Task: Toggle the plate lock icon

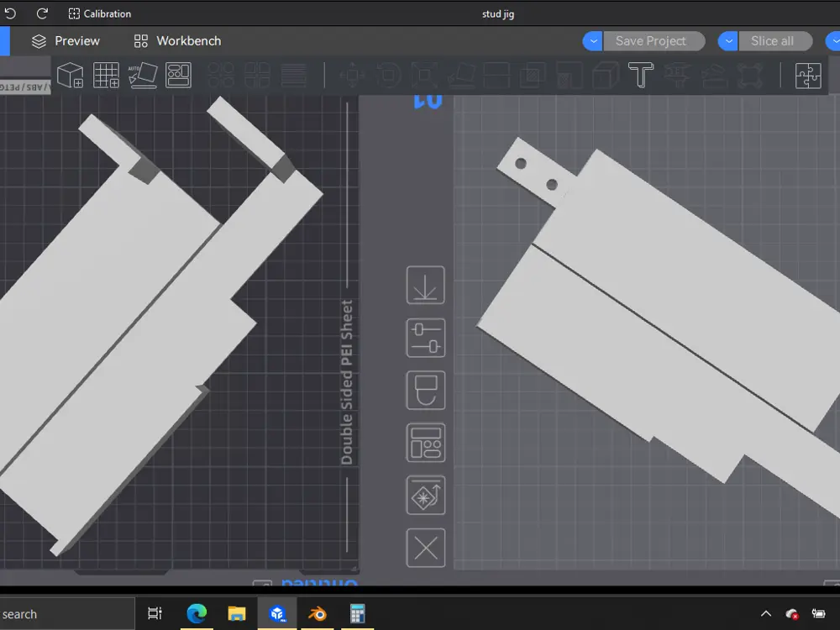Action: pyautogui.click(x=426, y=390)
